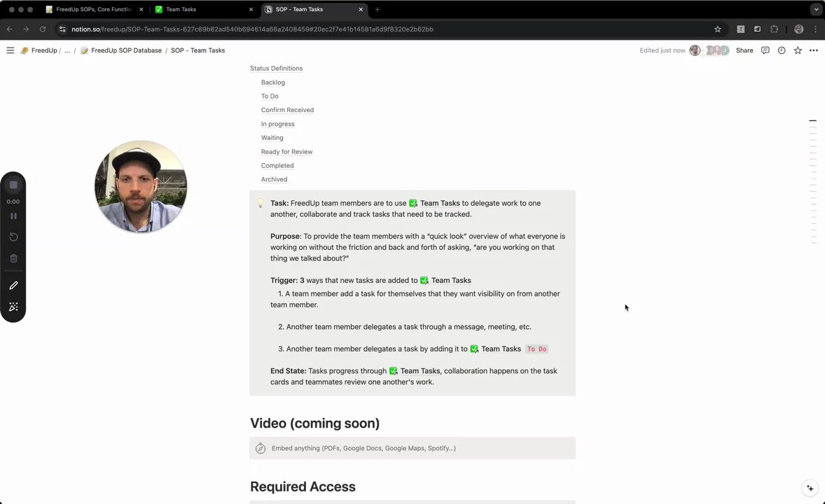The width and height of the screenshot is (825, 504).
Task: Jump to Confirm Received heading link
Action: 287,110
